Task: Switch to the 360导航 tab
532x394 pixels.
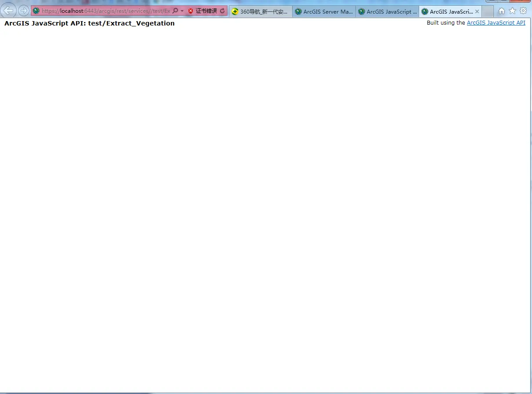Action: point(261,11)
